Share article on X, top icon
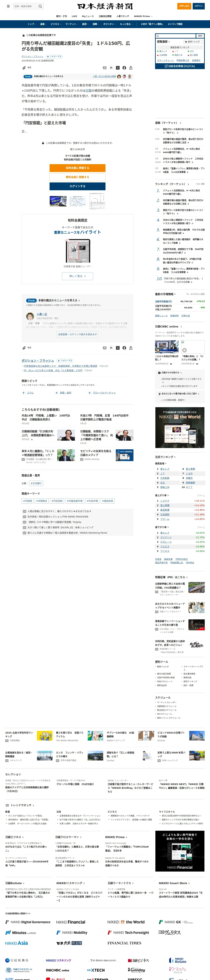Image resolution: width=210 pixels, height=980 pixels. 117,68
